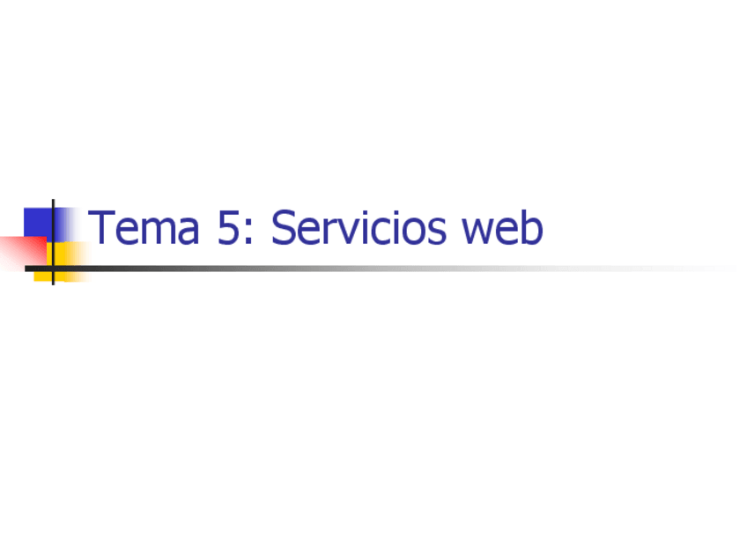This screenshot has height=560, width=747.
Task: Click the horizontal gradient line under the title
Action: (x=381, y=269)
